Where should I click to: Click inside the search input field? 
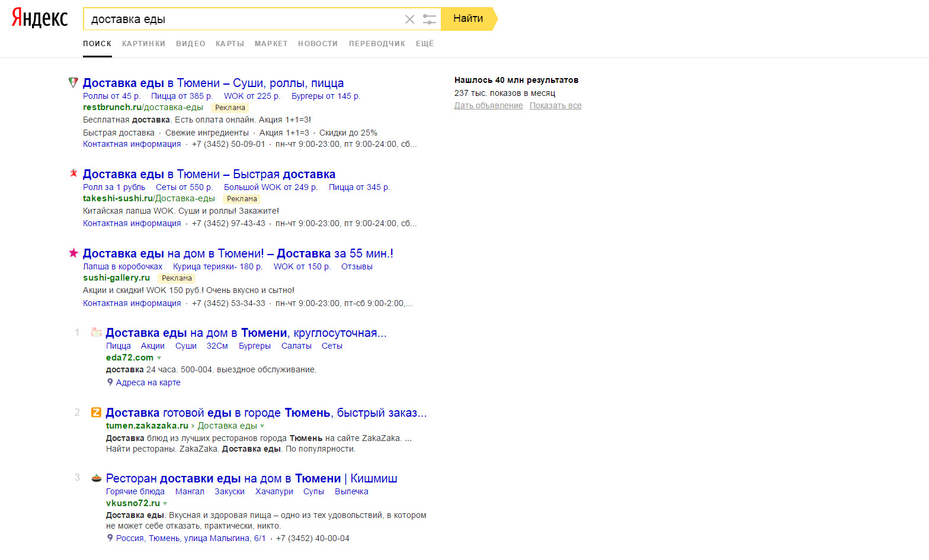pos(243,20)
